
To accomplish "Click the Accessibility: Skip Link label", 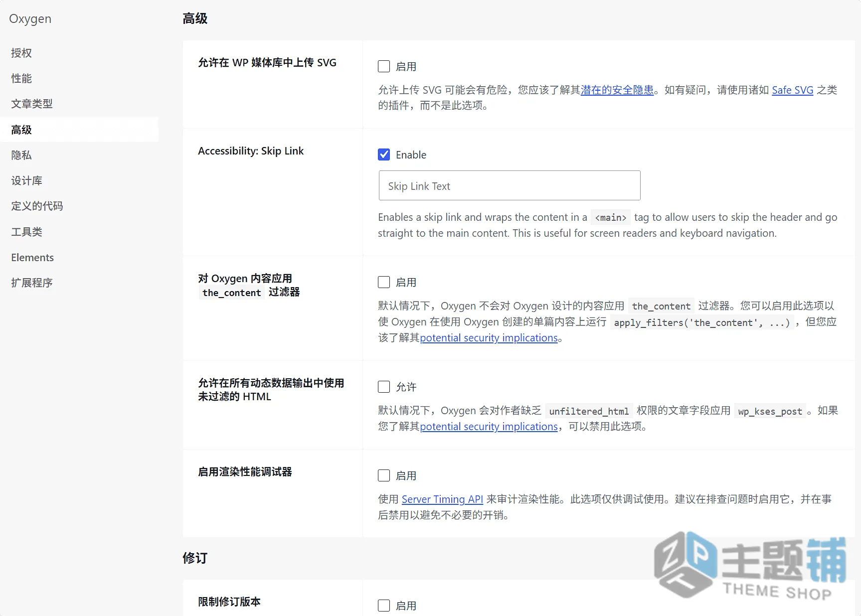I will (x=251, y=151).
